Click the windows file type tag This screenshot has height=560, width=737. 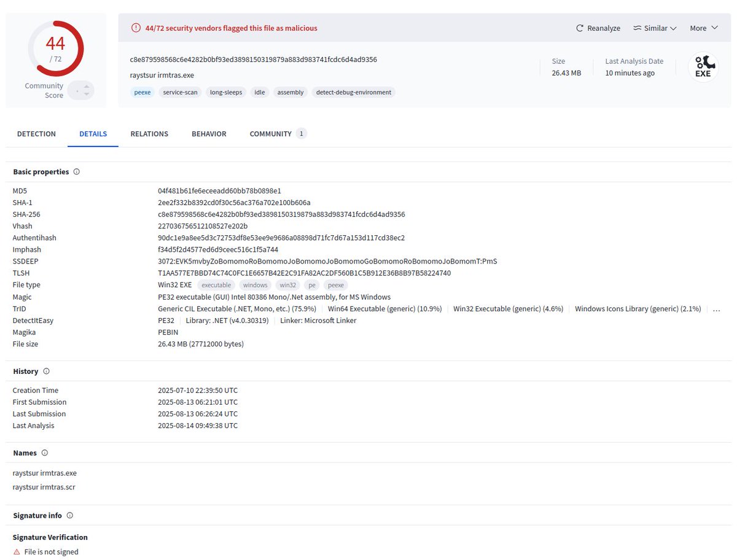point(255,285)
